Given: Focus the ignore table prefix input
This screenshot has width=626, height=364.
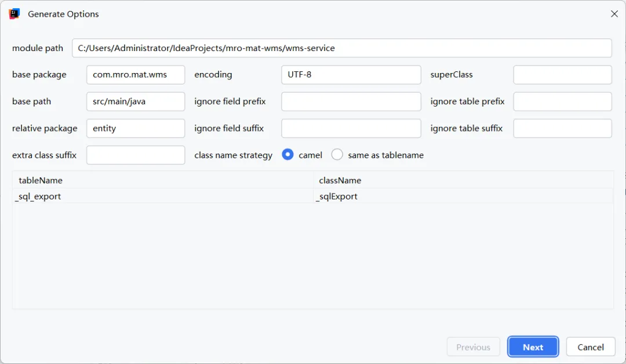Looking at the screenshot, I should (562, 101).
